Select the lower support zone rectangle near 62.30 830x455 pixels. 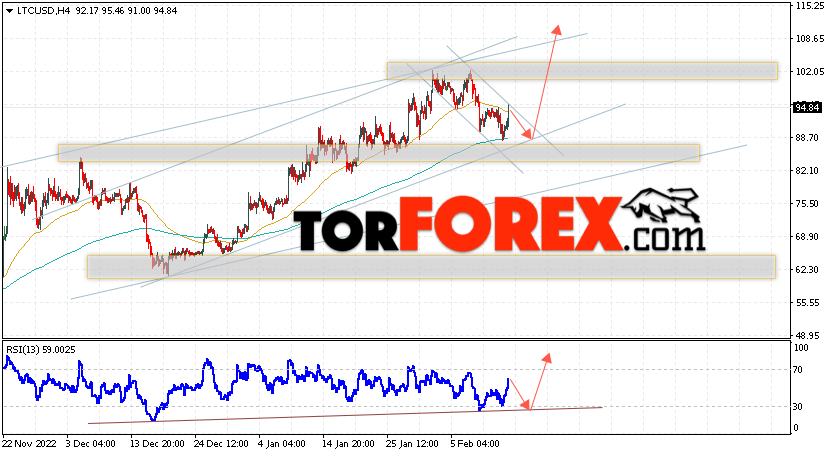431,267
